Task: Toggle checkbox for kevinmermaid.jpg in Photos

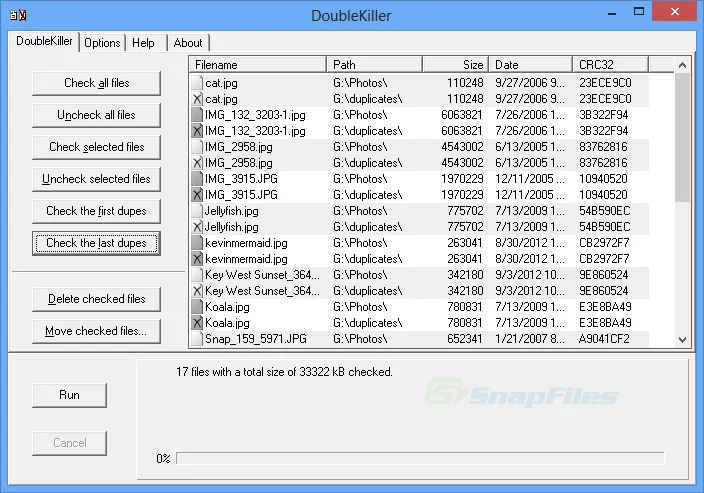Action: click(x=197, y=243)
